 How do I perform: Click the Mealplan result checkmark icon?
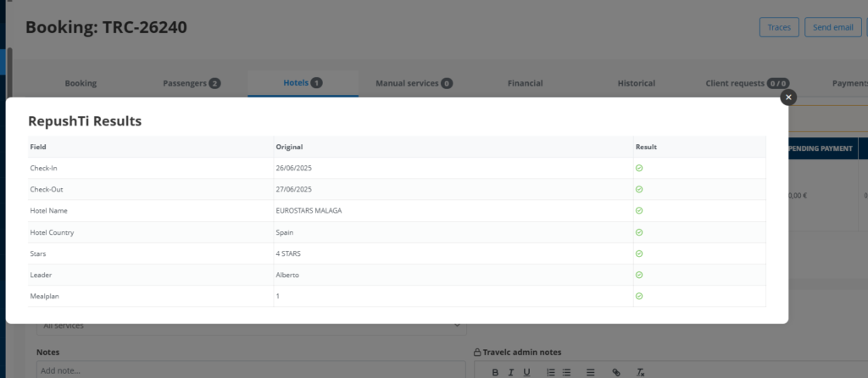[x=639, y=296]
